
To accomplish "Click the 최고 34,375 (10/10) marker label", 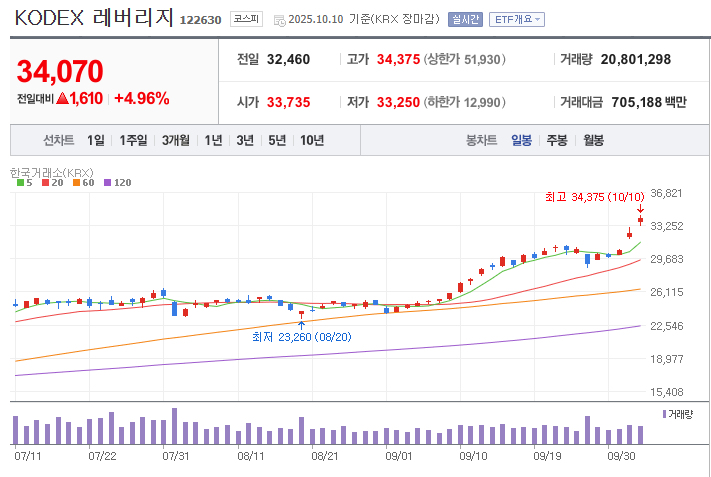I will point(594,197).
